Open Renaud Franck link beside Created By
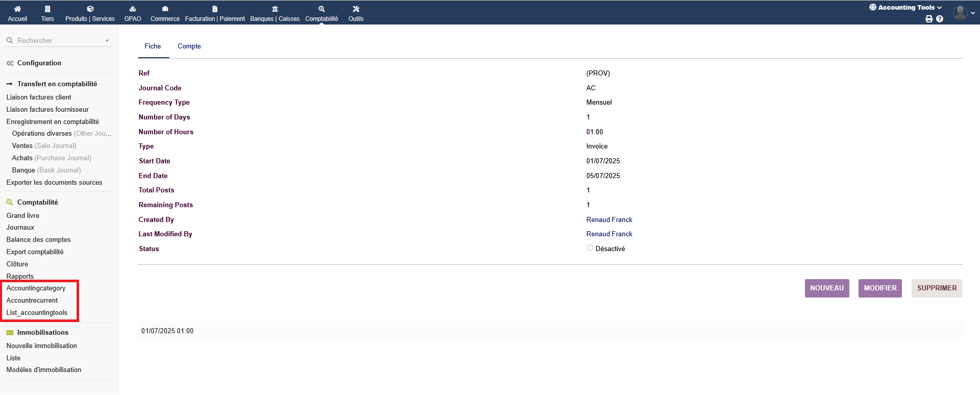Screen dimensions: 980x395 609,220
